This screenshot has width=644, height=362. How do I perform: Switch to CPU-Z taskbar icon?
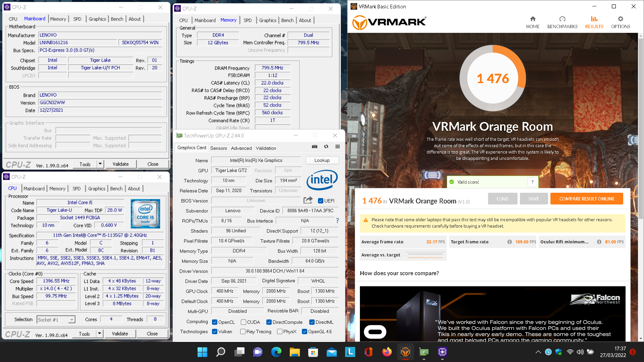[442, 352]
